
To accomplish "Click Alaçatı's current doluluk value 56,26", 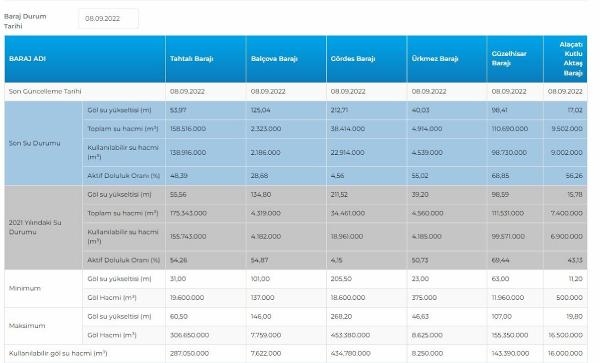I will click(574, 176).
